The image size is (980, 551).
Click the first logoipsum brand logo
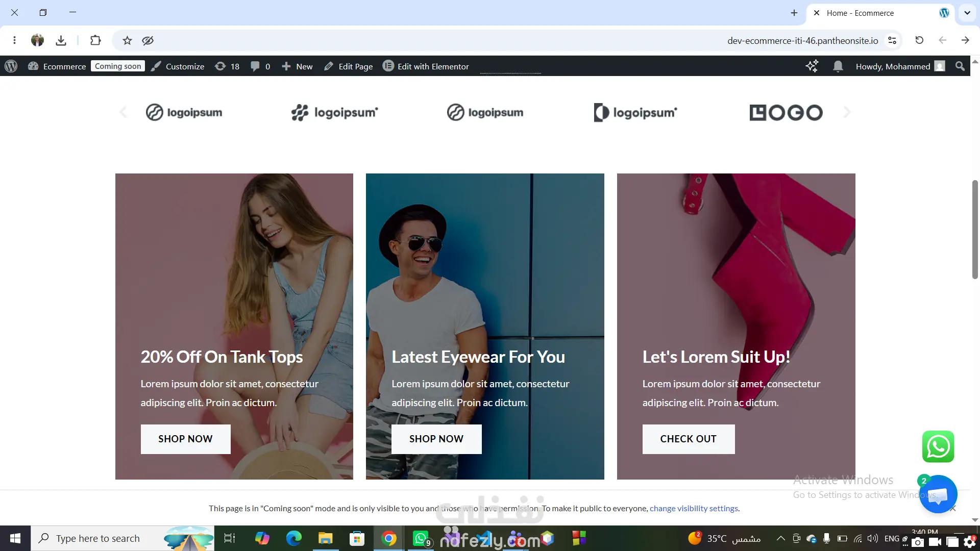[184, 112]
